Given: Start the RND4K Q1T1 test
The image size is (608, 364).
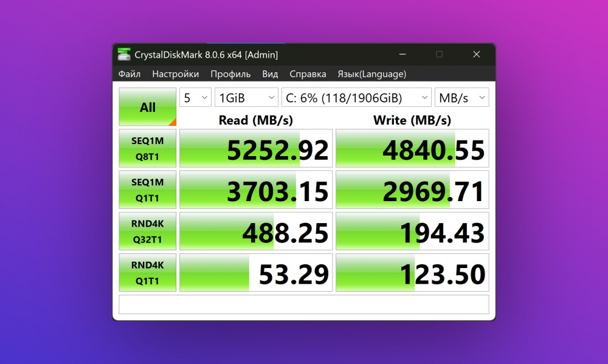Looking at the screenshot, I should click(x=147, y=273).
